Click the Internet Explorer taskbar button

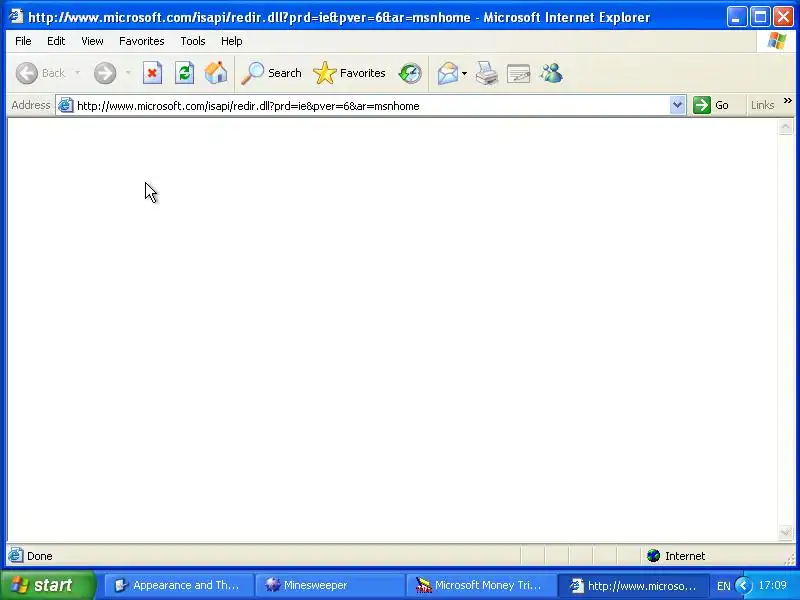pos(633,586)
